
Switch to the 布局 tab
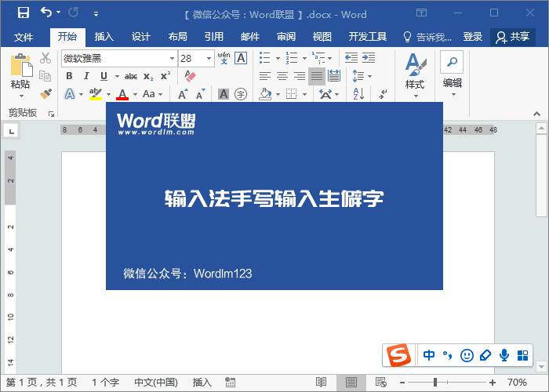coord(177,37)
